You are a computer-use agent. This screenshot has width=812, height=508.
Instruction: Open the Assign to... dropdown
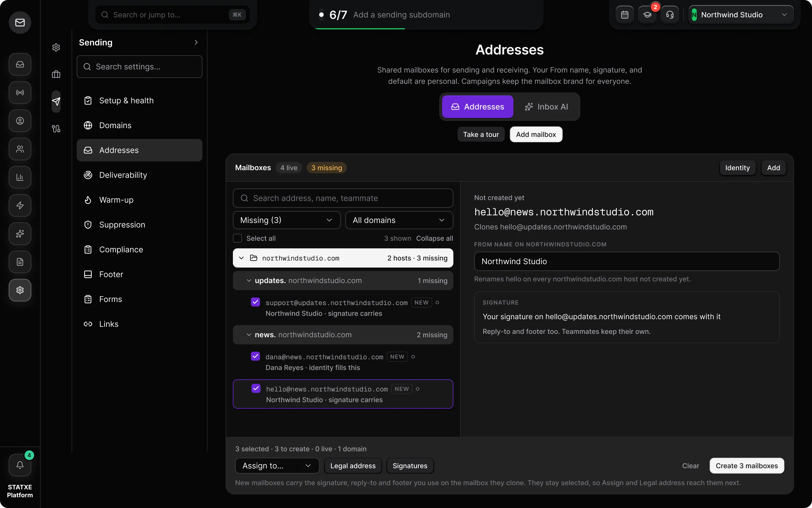click(277, 466)
